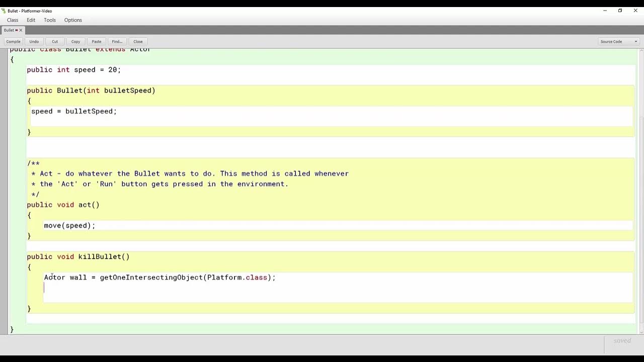The width and height of the screenshot is (644, 362).
Task: Minimize the Bullet editor window
Action: (x=605, y=11)
